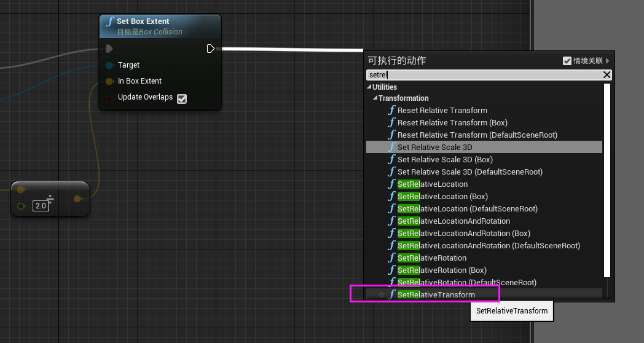Click function icon beside Set Relative Scale 3D
Image resolution: width=644 pixels, height=343 pixels.
pyautogui.click(x=392, y=147)
